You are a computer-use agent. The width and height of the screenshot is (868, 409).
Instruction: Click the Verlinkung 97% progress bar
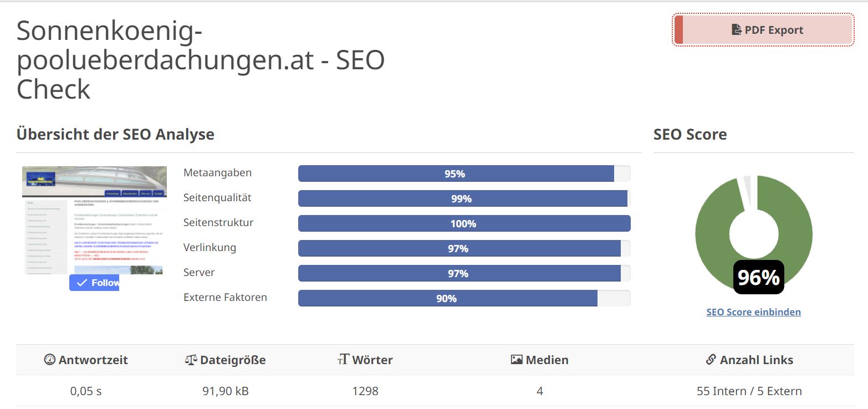(464, 248)
